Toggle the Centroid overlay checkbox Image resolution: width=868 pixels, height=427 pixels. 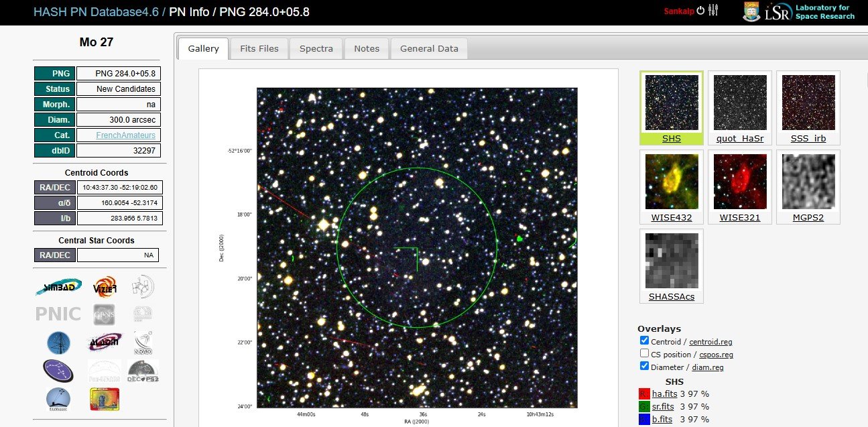(644, 341)
